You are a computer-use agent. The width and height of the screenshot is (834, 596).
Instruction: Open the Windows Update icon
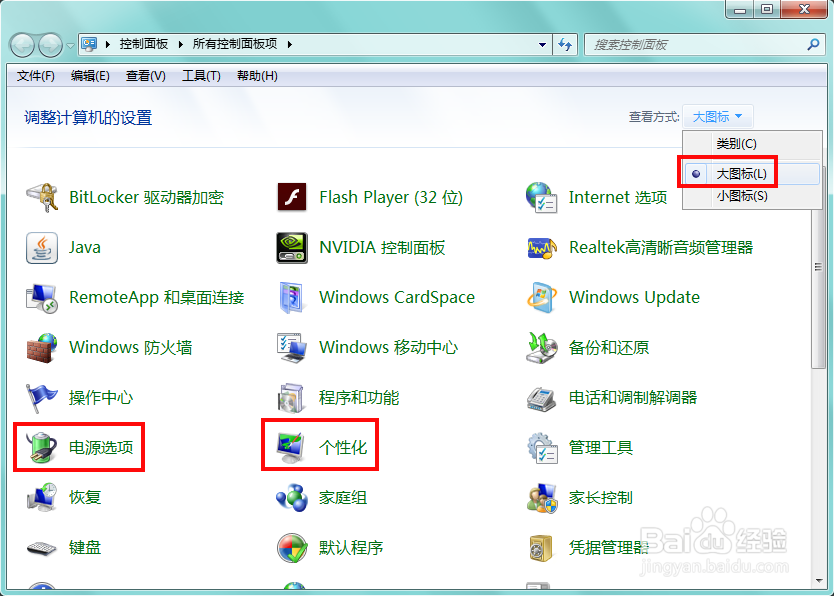tap(541, 298)
